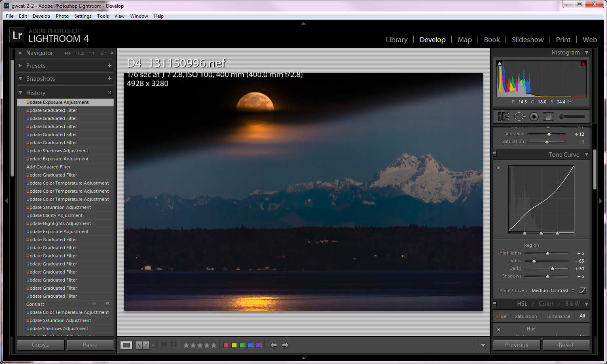Viewport: 607px width, 364px height.
Task: Create new snapshot with plus icon
Action: tap(109, 78)
